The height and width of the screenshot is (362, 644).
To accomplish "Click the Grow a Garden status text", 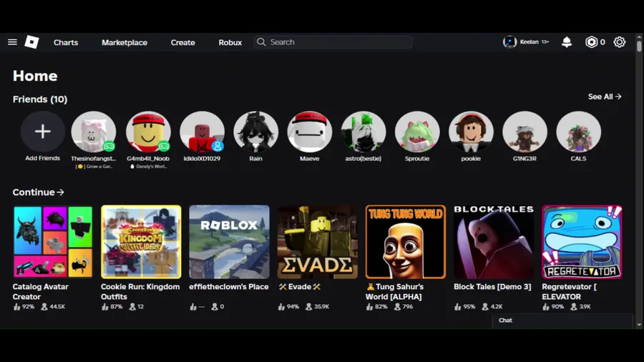I will [x=94, y=166].
